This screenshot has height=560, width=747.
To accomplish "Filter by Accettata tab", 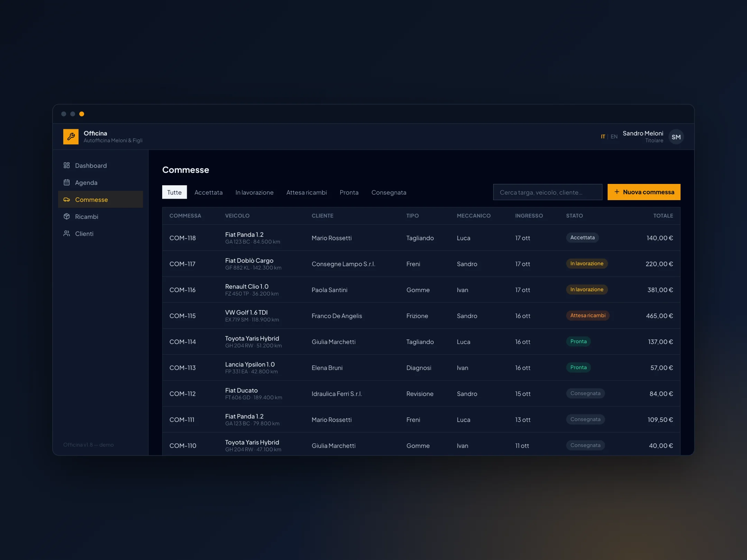I will point(209,192).
